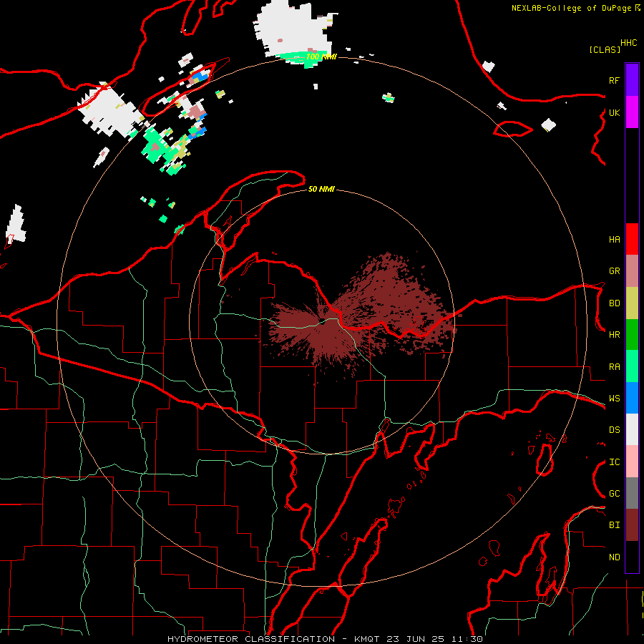Click the 50 NMI range ring label
The width and height of the screenshot is (644, 644).
[321, 189]
